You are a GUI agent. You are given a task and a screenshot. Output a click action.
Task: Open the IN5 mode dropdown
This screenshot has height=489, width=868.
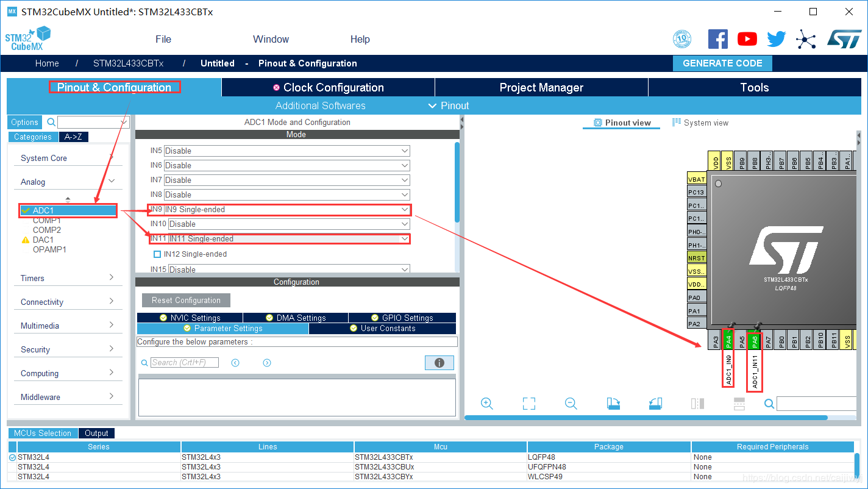point(286,151)
